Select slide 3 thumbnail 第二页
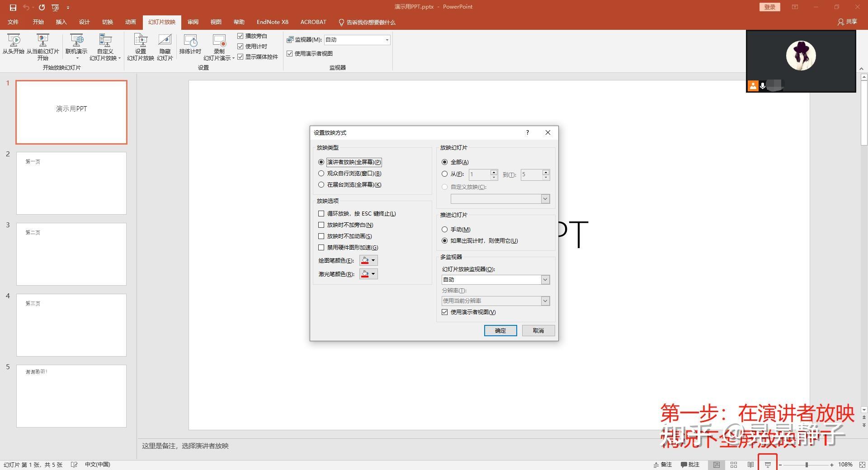Image resolution: width=868 pixels, height=470 pixels. tap(71, 254)
